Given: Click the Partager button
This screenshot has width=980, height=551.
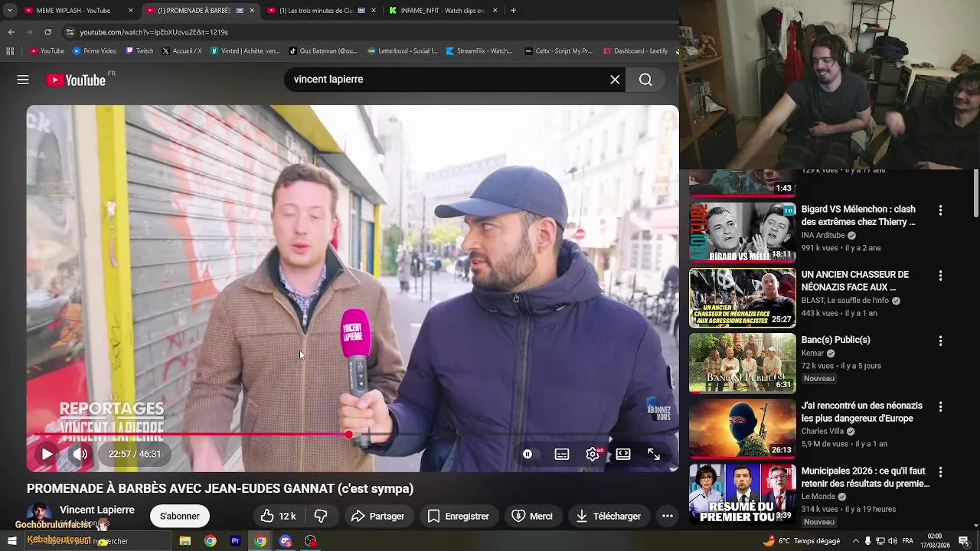Looking at the screenshot, I should (x=378, y=516).
